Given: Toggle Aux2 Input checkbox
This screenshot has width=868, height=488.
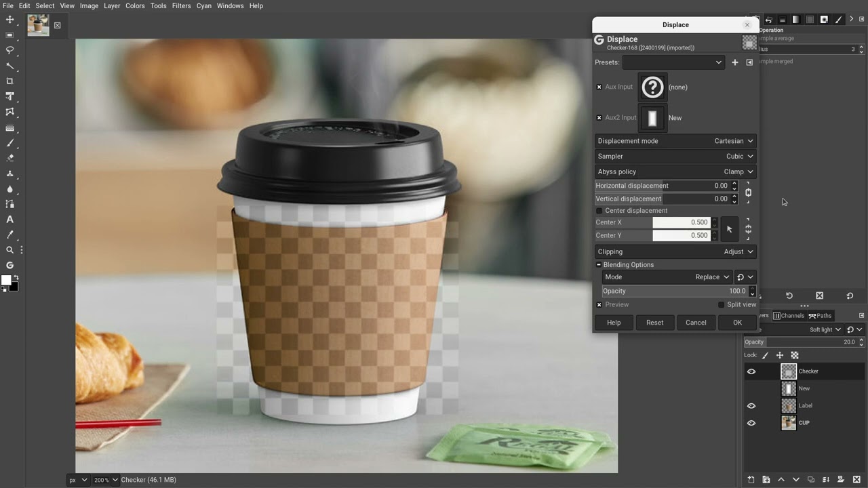Looking at the screenshot, I should click(x=599, y=118).
